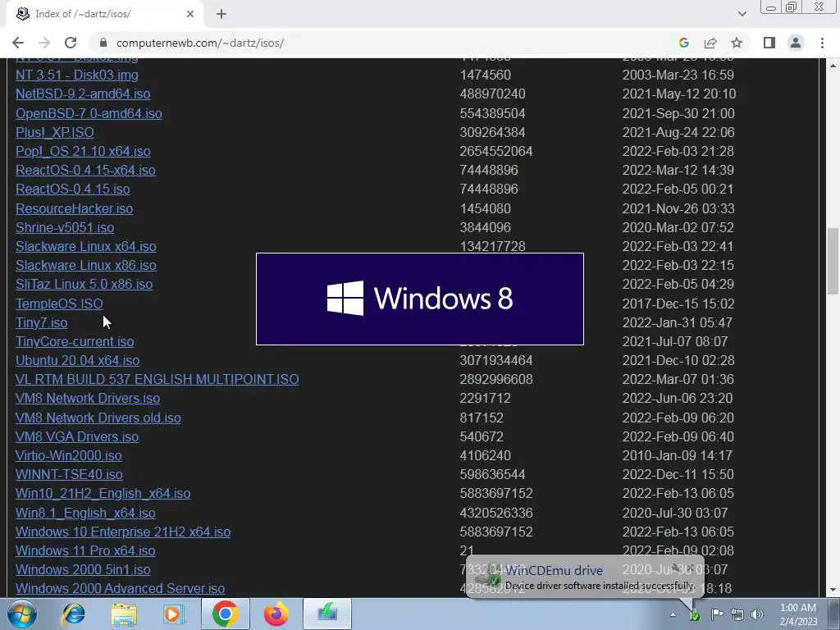Download Windows 11 Pro x64.iso
The height and width of the screenshot is (630, 840).
click(85, 550)
